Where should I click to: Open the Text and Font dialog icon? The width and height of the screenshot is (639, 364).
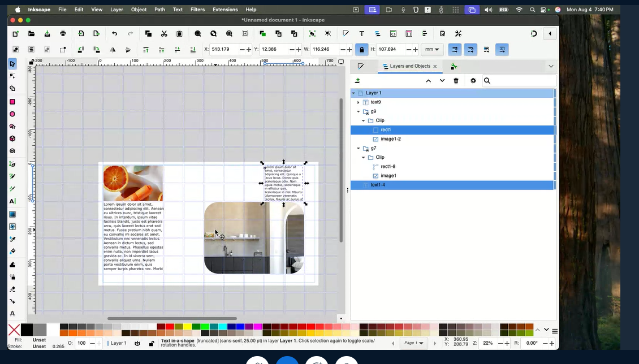click(361, 34)
